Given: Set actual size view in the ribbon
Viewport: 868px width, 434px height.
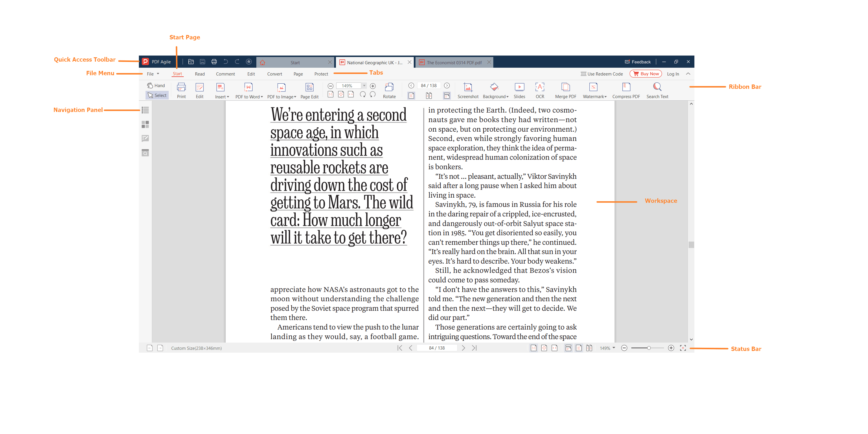Looking at the screenshot, I should 330,95.
